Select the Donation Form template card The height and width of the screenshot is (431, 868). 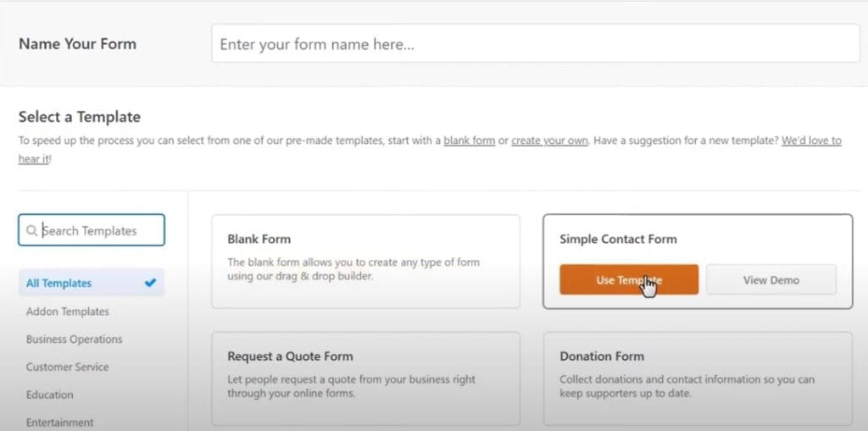[x=698, y=379]
